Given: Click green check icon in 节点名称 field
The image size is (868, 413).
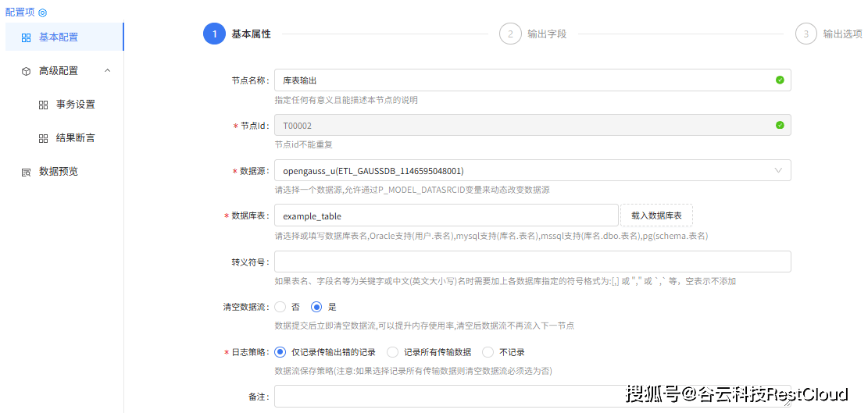Looking at the screenshot, I should (779, 80).
